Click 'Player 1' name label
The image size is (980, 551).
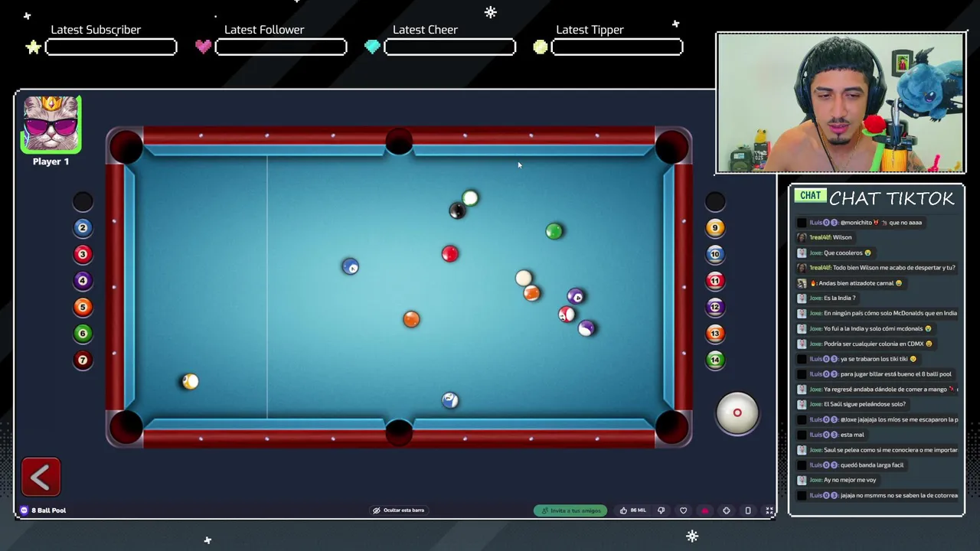(51, 161)
